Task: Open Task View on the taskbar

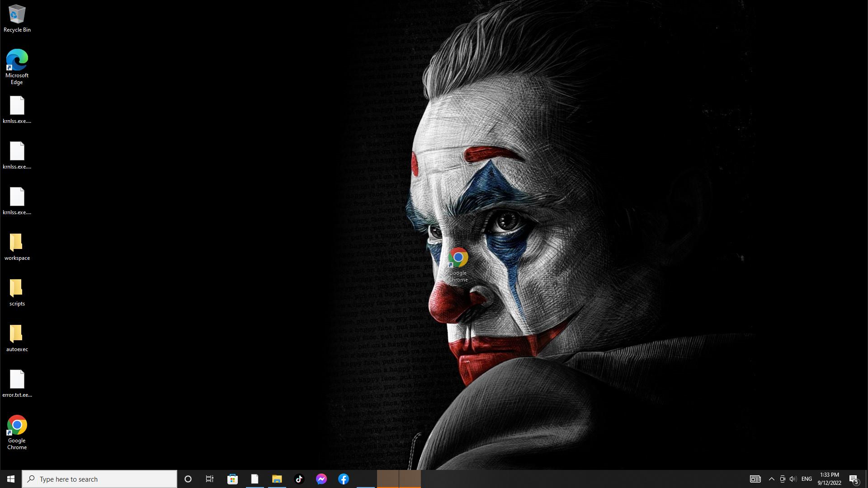Action: point(210,479)
